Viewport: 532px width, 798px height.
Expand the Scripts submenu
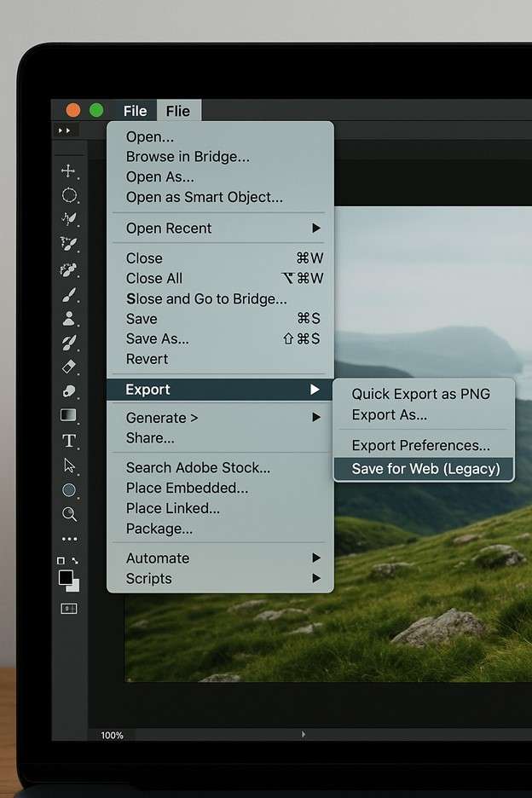221,579
